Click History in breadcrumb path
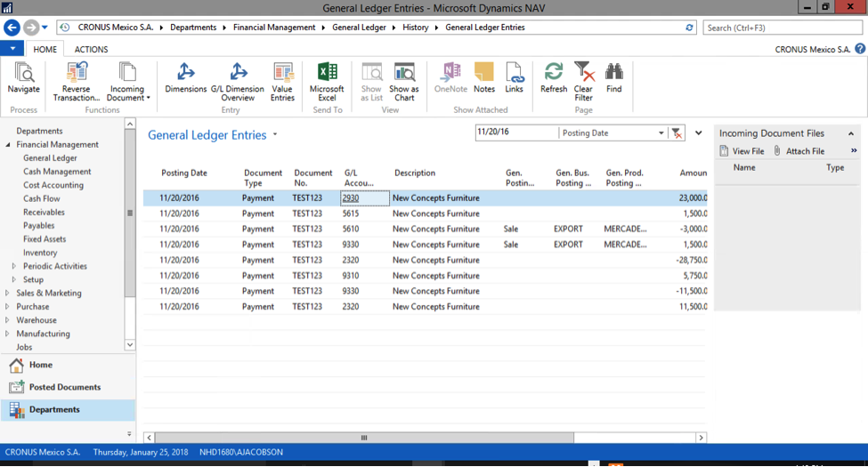This screenshot has width=868, height=467. [416, 27]
